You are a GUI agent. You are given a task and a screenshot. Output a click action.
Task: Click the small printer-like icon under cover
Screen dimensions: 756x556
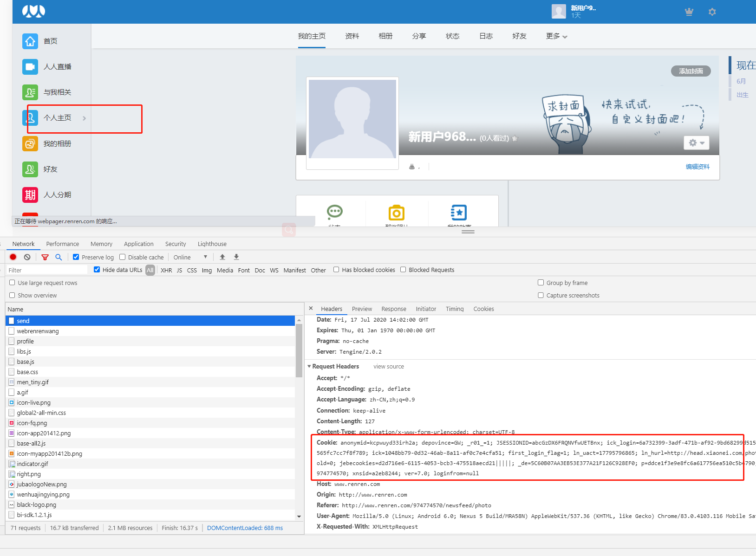[x=411, y=167]
